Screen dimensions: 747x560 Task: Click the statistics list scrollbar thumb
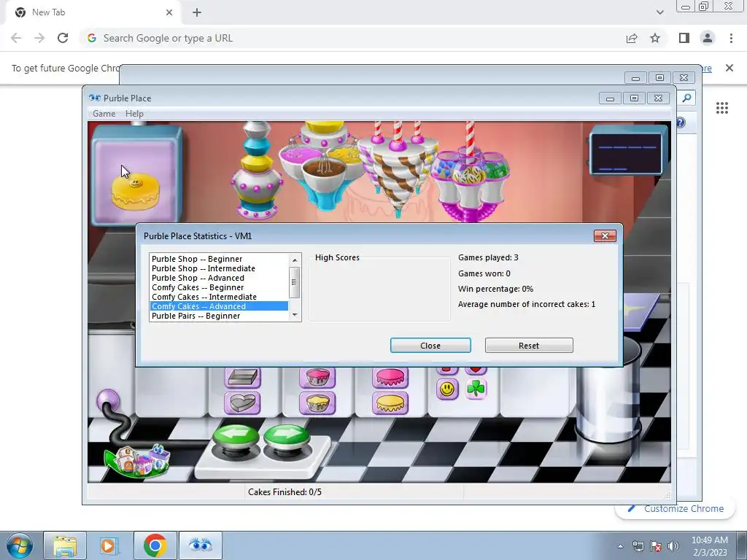(295, 282)
